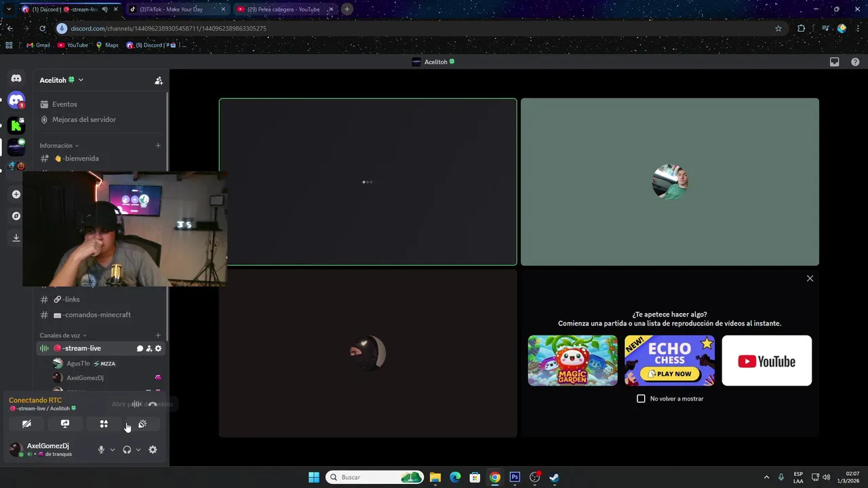Collapse the Canales de voz category
868x488 pixels.
(x=63, y=335)
